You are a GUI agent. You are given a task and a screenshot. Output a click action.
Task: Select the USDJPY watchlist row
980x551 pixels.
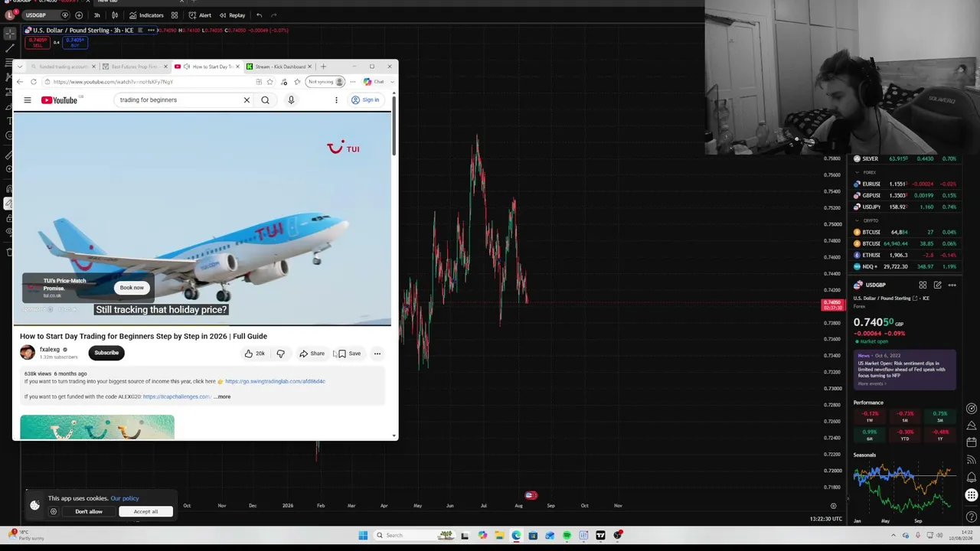click(906, 207)
